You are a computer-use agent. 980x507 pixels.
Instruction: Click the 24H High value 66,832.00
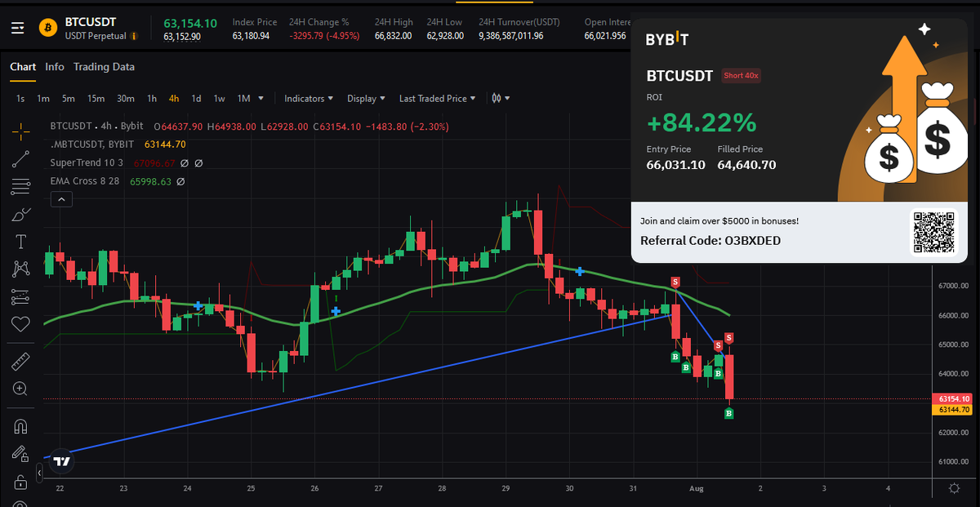(393, 36)
